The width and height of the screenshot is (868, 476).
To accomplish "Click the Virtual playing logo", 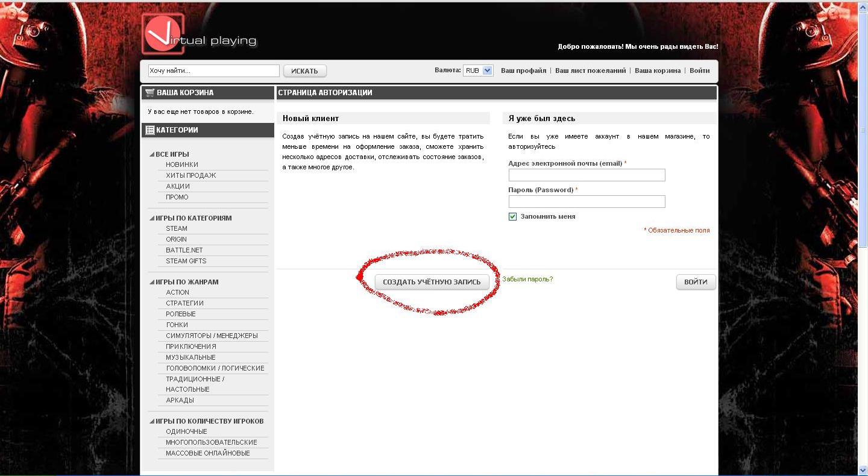I will click(199, 35).
